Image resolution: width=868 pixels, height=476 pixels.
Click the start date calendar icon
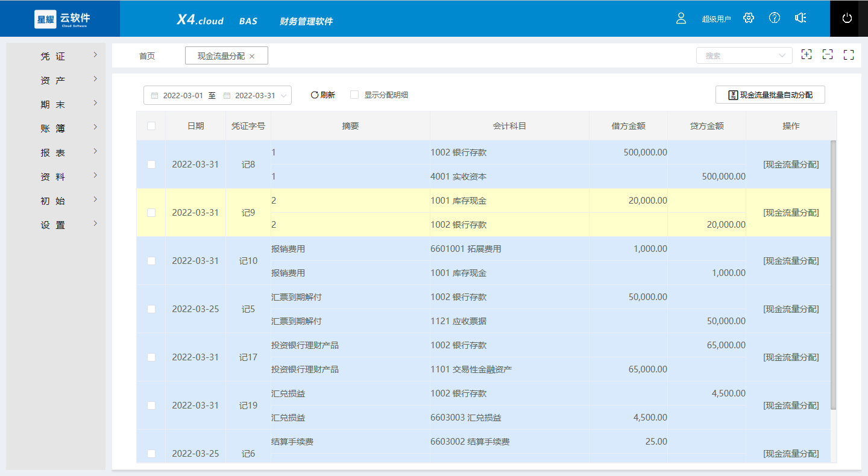tap(155, 96)
